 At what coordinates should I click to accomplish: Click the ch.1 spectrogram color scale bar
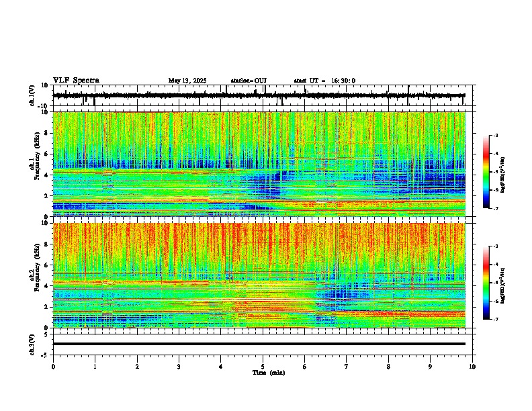[486, 172]
